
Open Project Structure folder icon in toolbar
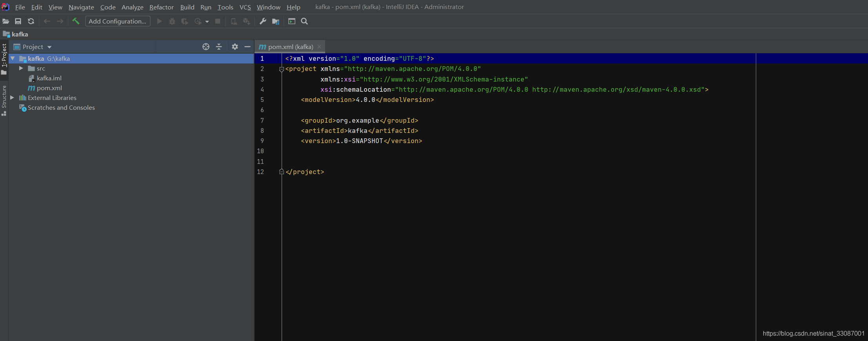coord(276,21)
